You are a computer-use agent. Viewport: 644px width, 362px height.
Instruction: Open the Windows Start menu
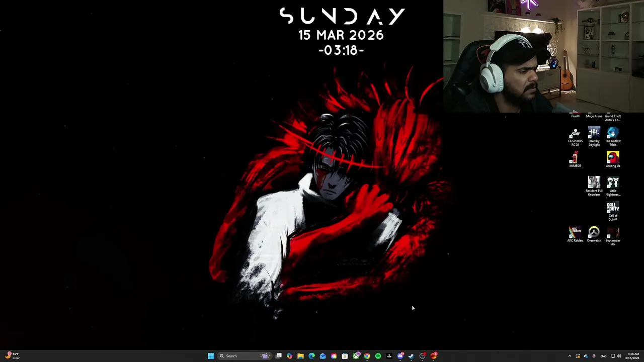(211, 356)
